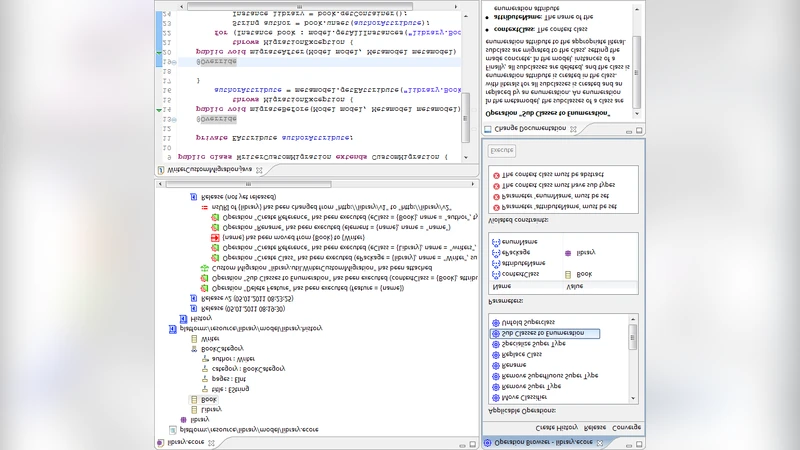
Task: Select 'title : EString' attribute
Action: pyautogui.click(x=230, y=389)
